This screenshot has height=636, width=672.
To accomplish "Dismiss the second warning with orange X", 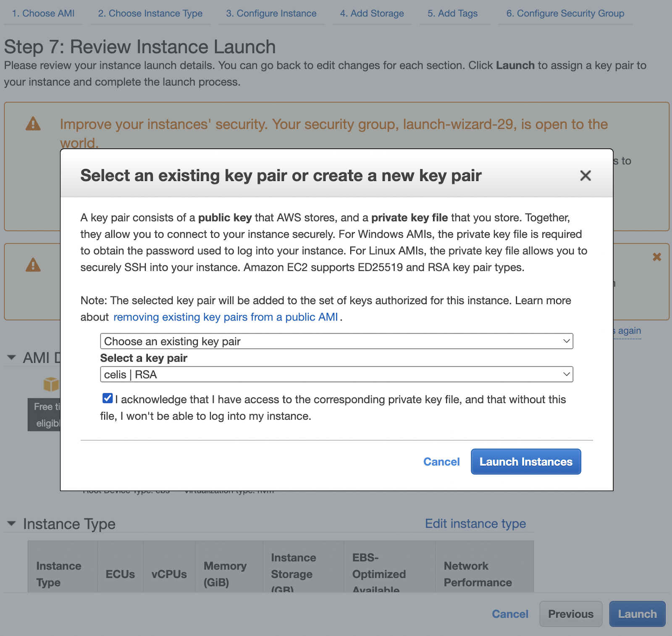I will point(657,257).
